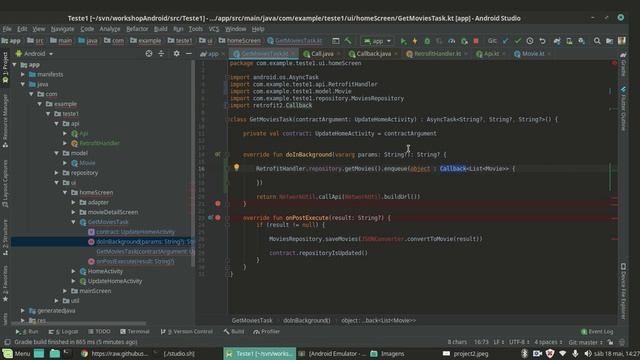Click scroll-from-source target icon in Project panel

[149, 53]
